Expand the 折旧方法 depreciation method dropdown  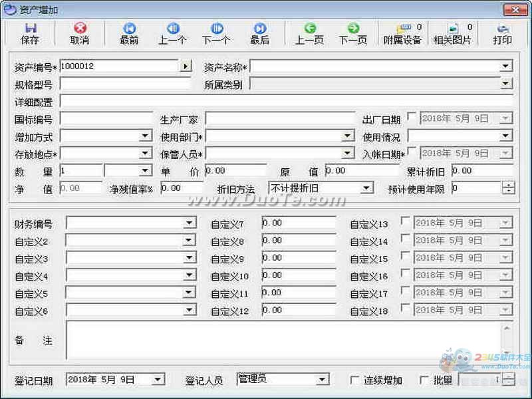coord(366,188)
